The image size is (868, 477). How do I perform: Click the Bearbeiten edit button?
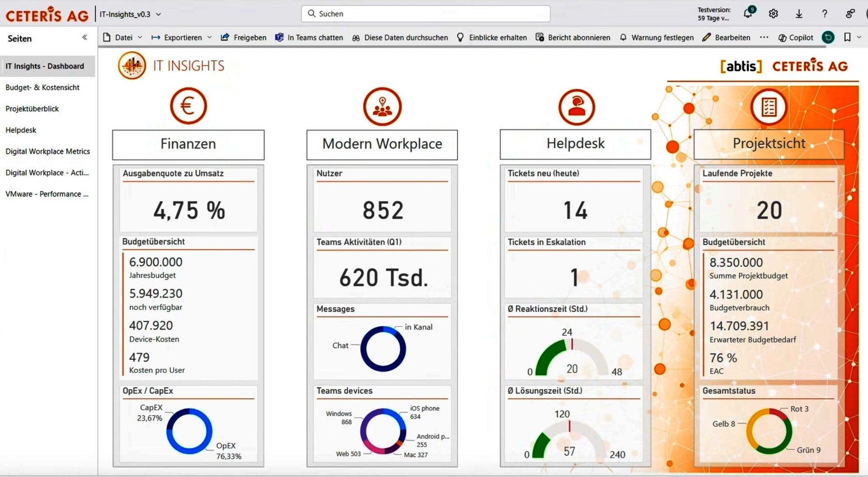pos(726,38)
